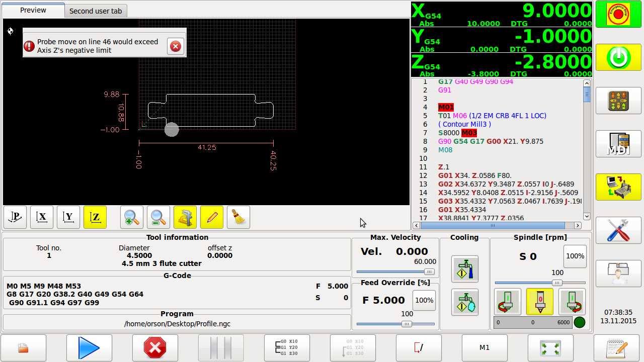Open the settings wrench and screwdriver page
This screenshot has width=644, height=362.
[618, 230]
